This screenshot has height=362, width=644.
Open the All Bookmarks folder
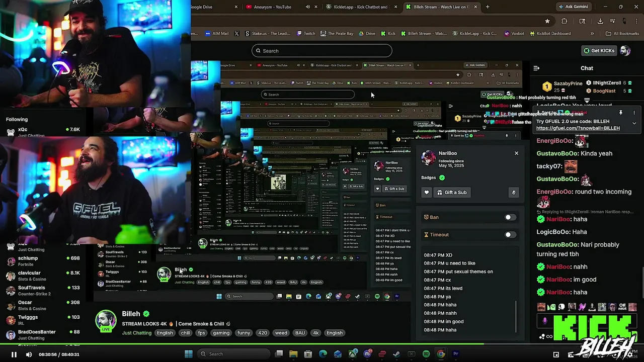point(622,34)
